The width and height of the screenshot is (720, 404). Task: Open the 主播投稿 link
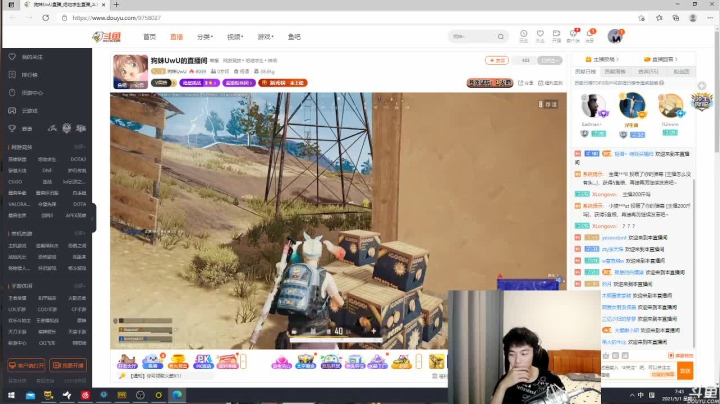[602, 59]
